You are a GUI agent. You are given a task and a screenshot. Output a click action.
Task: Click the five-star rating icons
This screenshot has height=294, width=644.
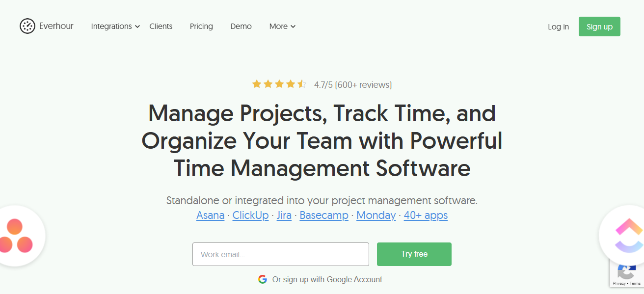tap(279, 84)
